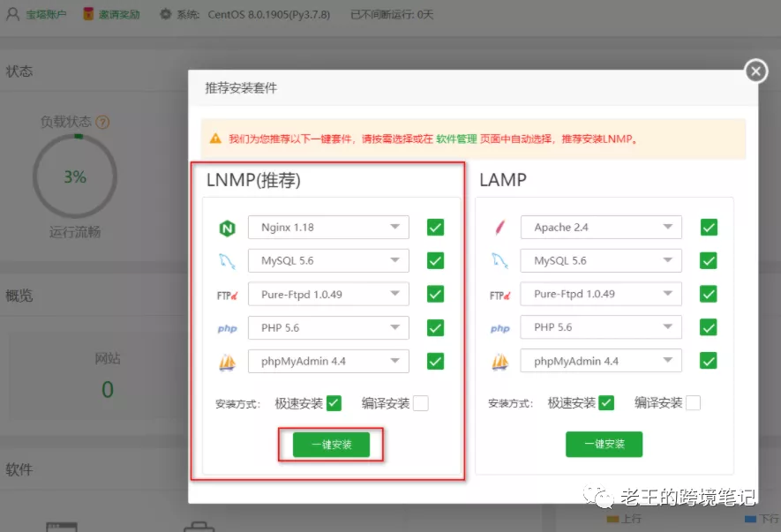Open the Apache 2.4 version dropdown
Viewport: 781px width, 532px height.
[601, 228]
